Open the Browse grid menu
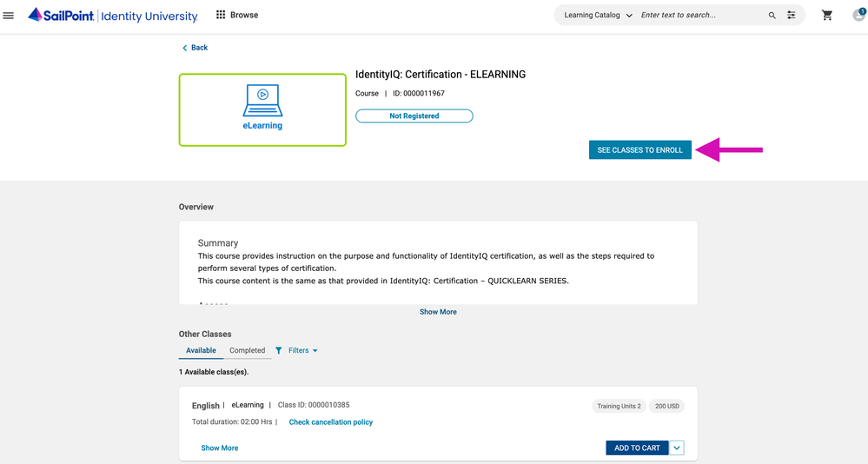This screenshot has height=464, width=868. pyautogui.click(x=237, y=15)
